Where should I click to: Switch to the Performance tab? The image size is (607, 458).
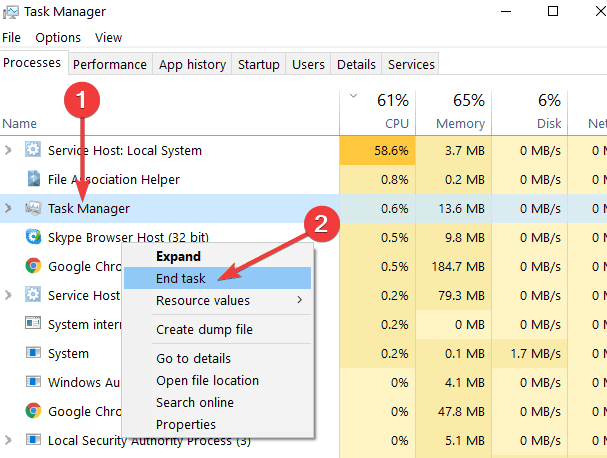click(109, 64)
